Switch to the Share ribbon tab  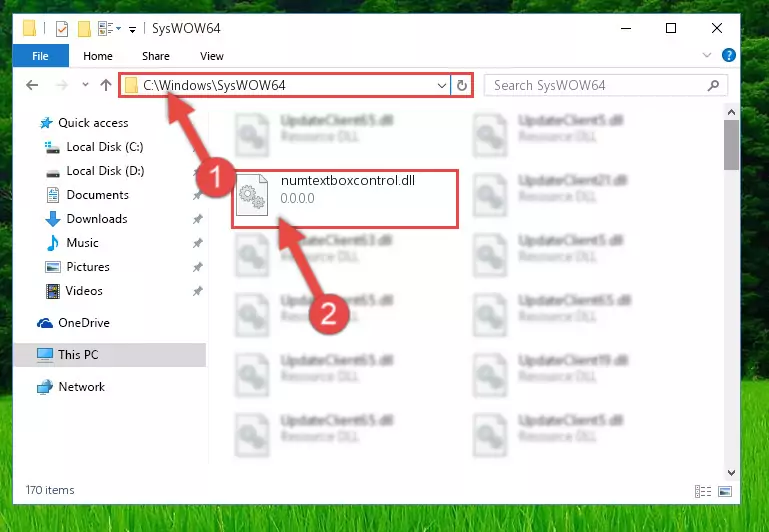[x=156, y=56]
